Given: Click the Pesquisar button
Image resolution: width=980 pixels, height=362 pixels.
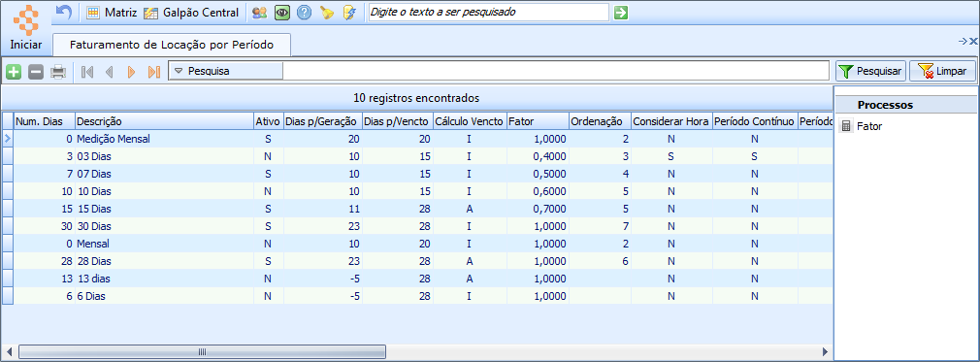Looking at the screenshot, I should [x=871, y=71].
